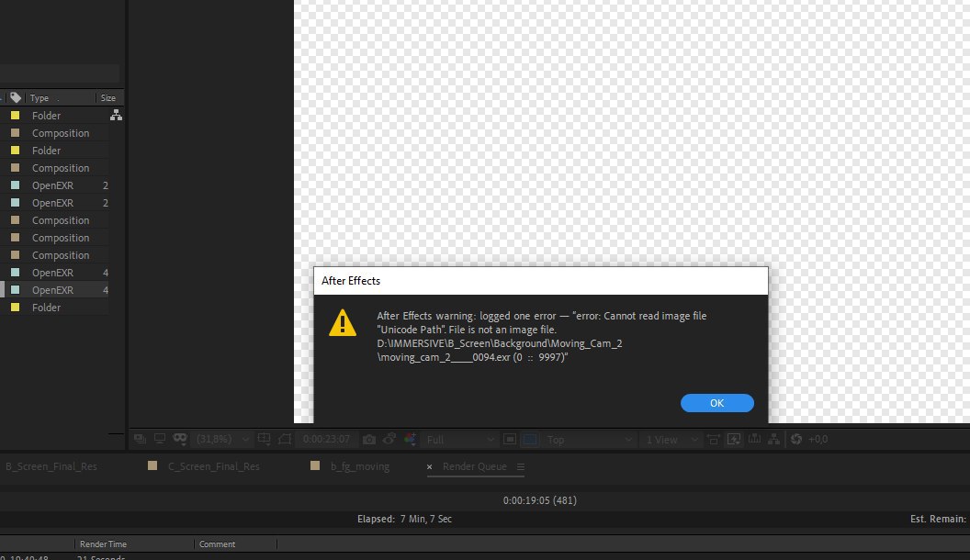This screenshot has height=560, width=970.
Task: Select the Folder row beside flowchart icon
Action: click(56, 115)
